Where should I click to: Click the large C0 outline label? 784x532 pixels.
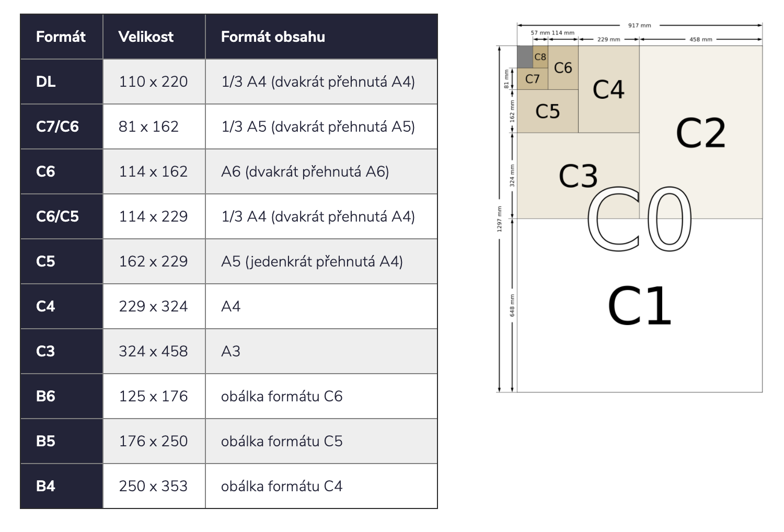(x=639, y=219)
